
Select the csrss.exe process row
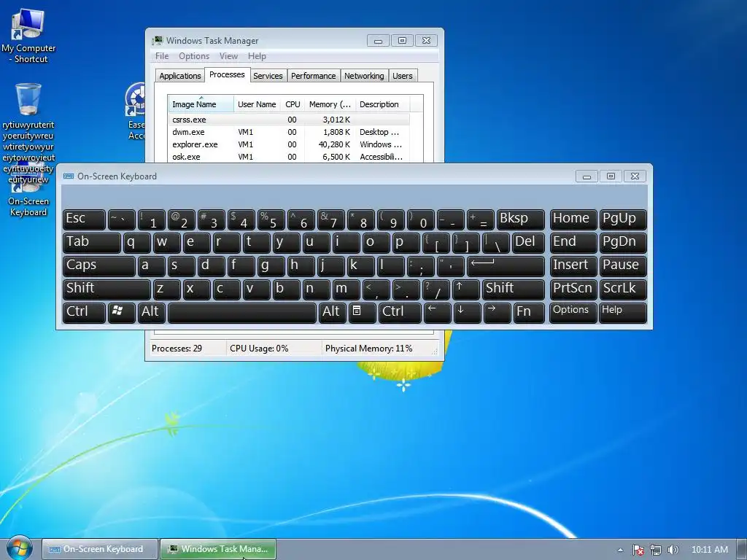[289, 120]
